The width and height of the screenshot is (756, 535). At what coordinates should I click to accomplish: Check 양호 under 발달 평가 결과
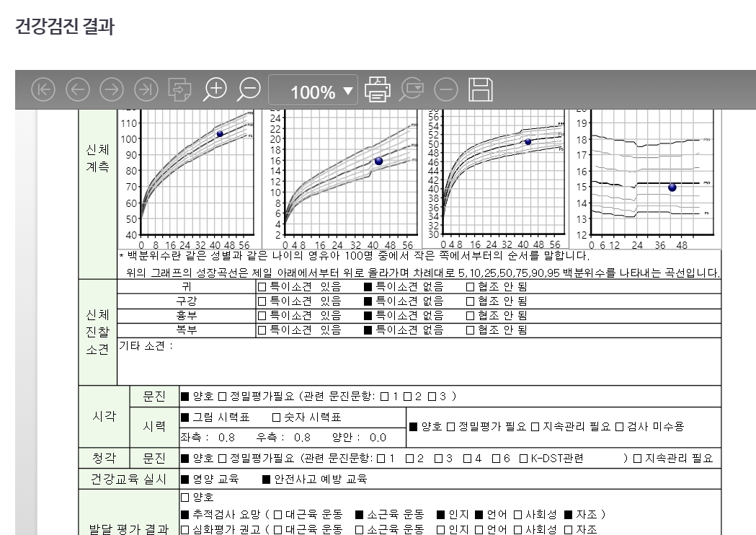pyautogui.click(x=185, y=498)
